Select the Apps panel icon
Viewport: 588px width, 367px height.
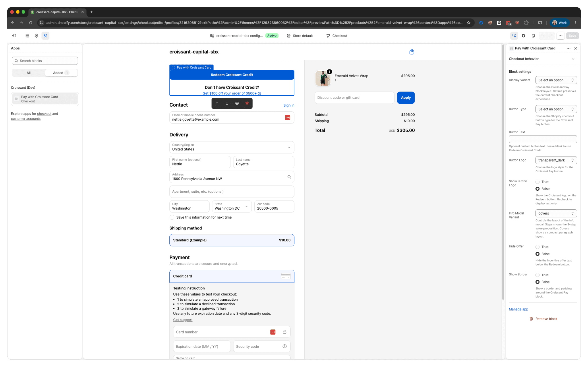45,36
